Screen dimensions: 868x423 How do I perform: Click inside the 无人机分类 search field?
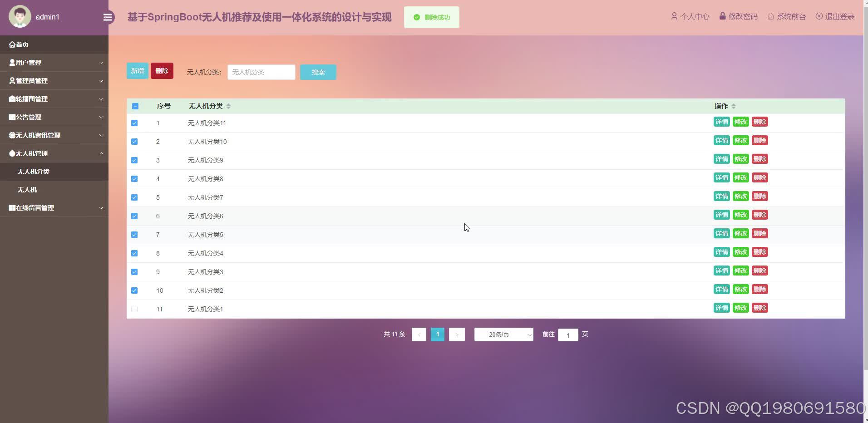pyautogui.click(x=261, y=72)
